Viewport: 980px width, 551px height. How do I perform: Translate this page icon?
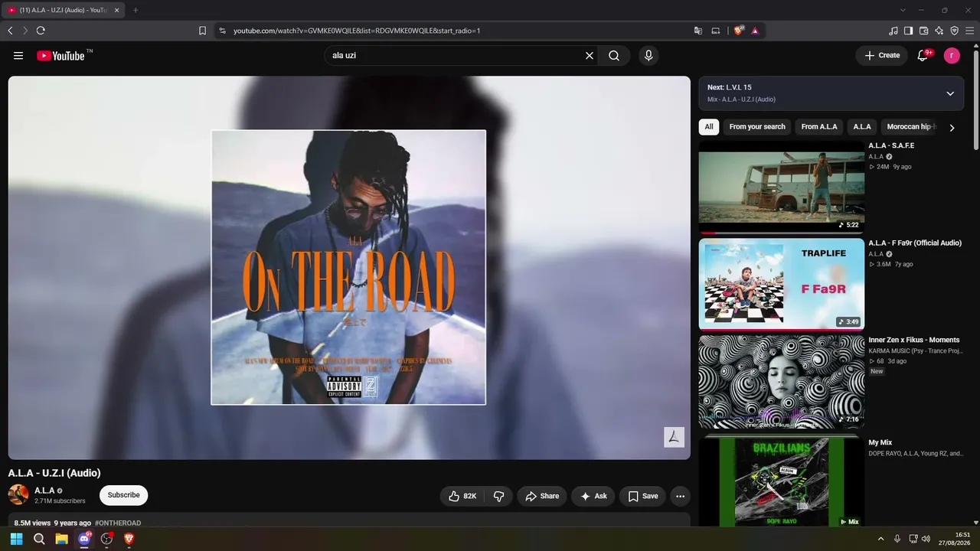coord(698,31)
